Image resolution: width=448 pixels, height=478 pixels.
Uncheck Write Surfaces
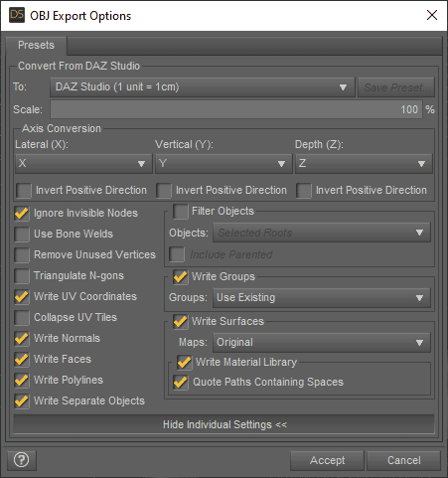pos(181,321)
